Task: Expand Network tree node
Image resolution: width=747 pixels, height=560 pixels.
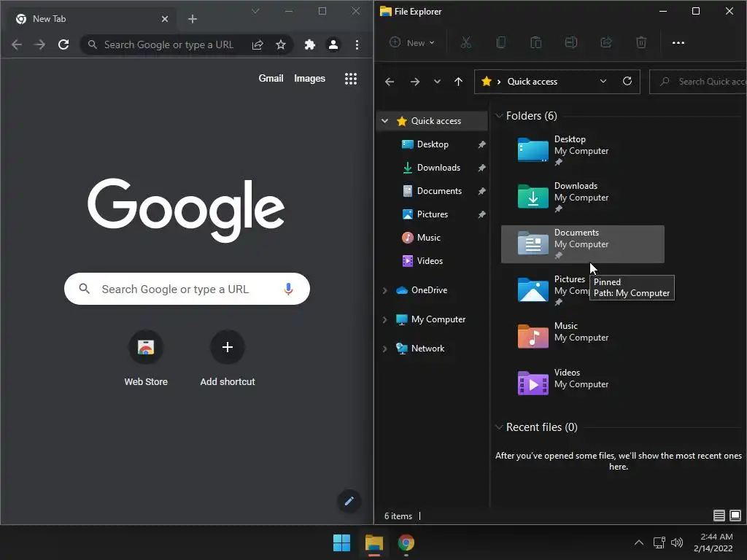Action: tap(385, 349)
